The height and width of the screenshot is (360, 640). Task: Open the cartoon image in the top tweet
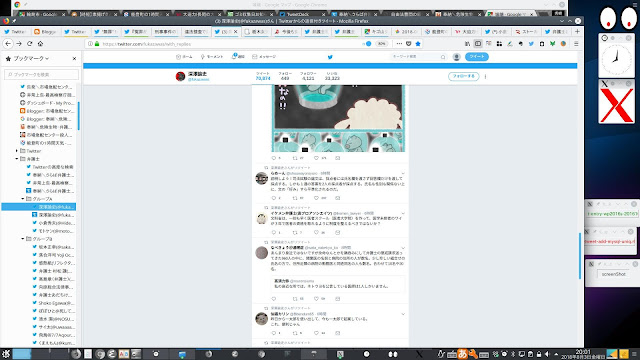pyautogui.click(x=338, y=118)
